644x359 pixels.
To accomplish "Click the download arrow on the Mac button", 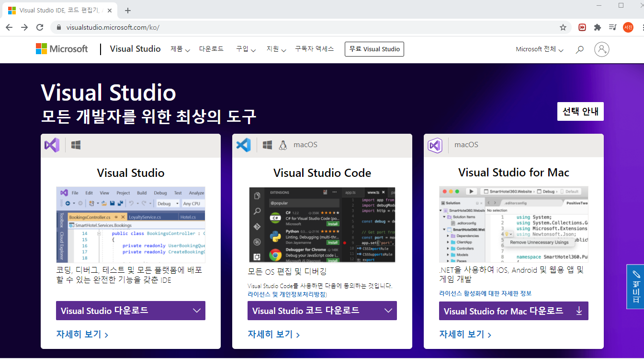I will [579, 311].
